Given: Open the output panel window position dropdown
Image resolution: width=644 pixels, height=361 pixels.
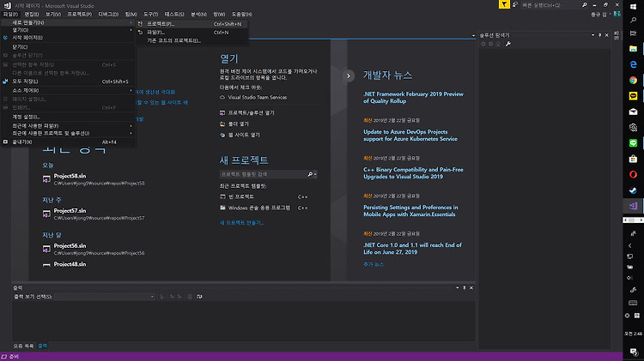Looking at the screenshot, I should tap(457, 287).
